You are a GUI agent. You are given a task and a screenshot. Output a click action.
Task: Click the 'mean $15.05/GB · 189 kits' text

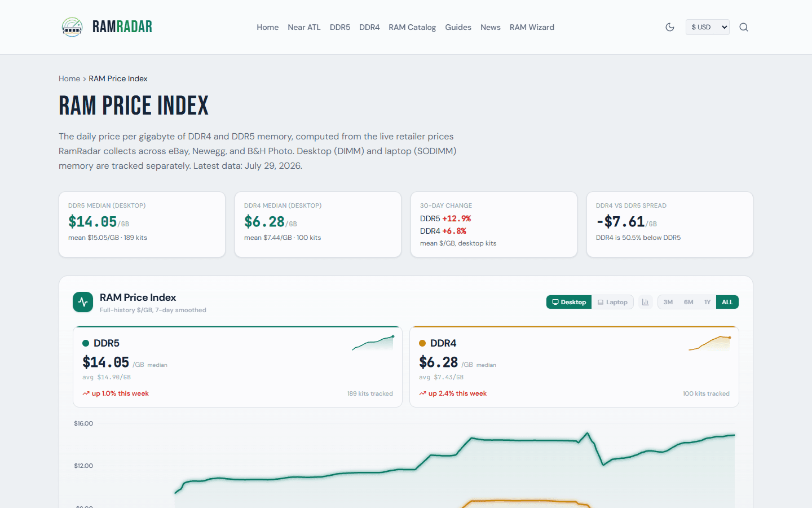click(x=108, y=238)
